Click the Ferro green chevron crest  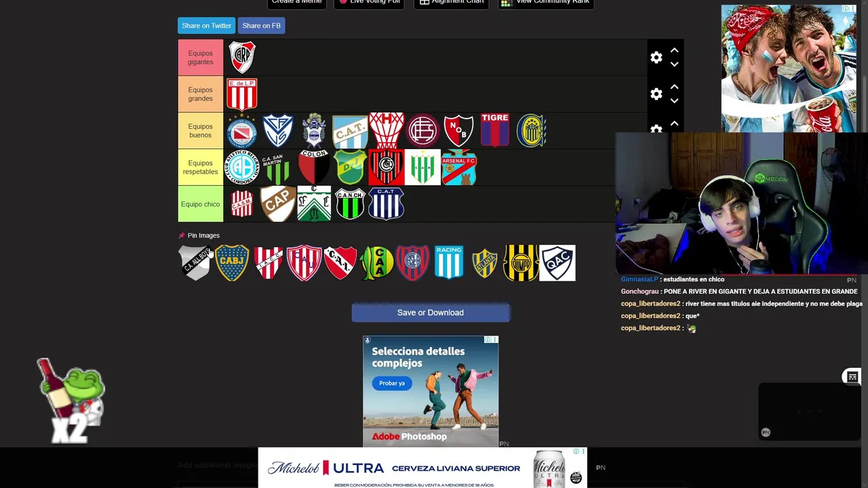pos(314,204)
